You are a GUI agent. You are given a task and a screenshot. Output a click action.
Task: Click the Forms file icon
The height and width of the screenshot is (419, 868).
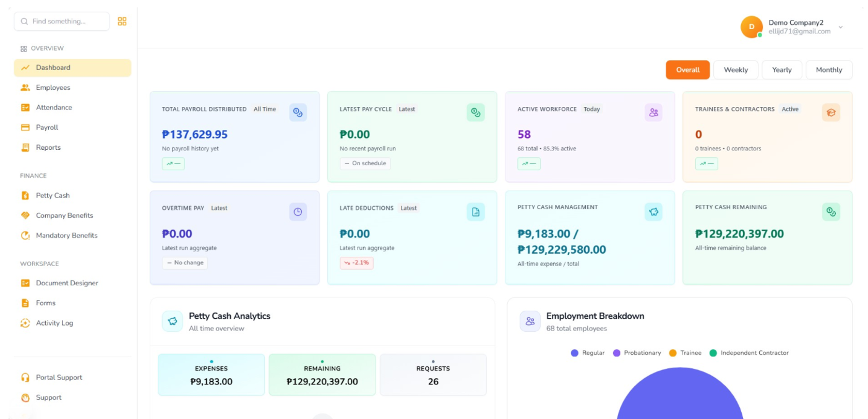pos(25,303)
